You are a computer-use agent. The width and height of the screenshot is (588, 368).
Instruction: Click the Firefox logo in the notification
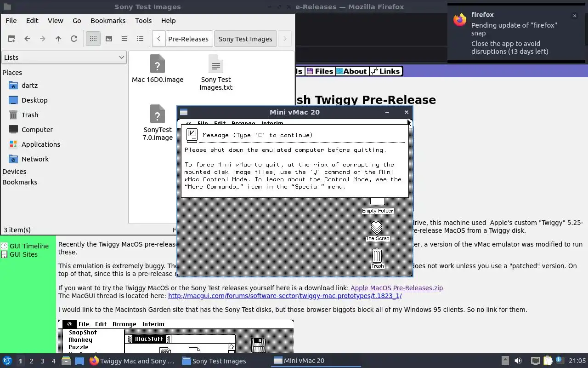[x=460, y=20]
